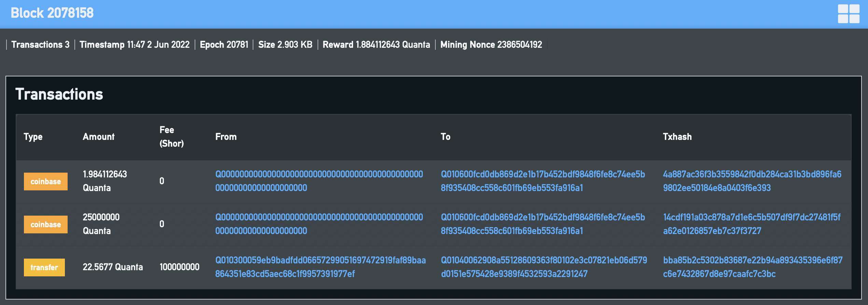Image resolution: width=868 pixels, height=305 pixels.
Task: Open recipient address in 25000000 Quanta row
Action: pyautogui.click(x=543, y=224)
